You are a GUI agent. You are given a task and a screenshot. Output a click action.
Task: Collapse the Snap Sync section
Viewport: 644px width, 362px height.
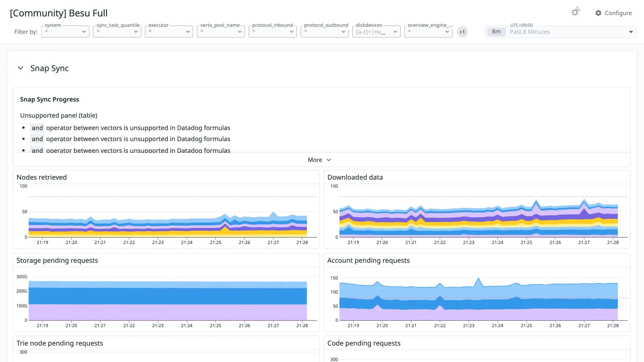pos(20,68)
